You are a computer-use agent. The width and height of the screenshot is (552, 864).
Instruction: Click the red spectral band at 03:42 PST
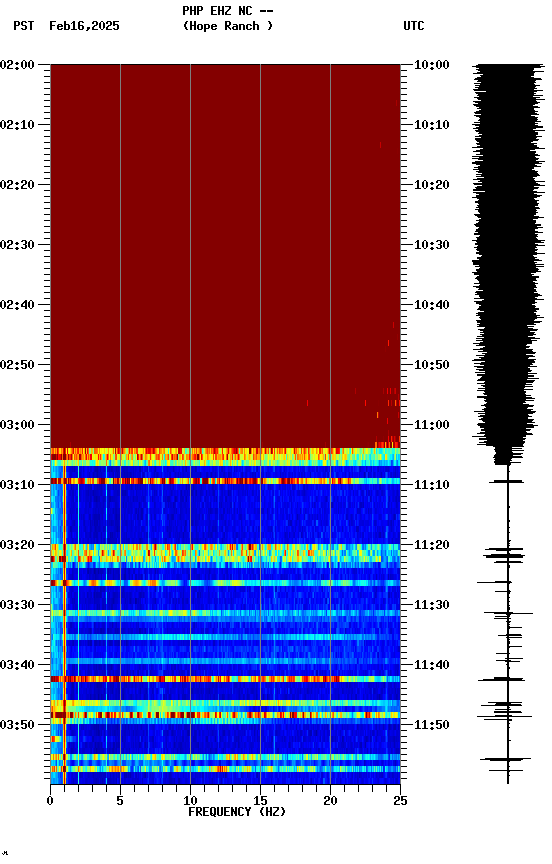pos(225,679)
